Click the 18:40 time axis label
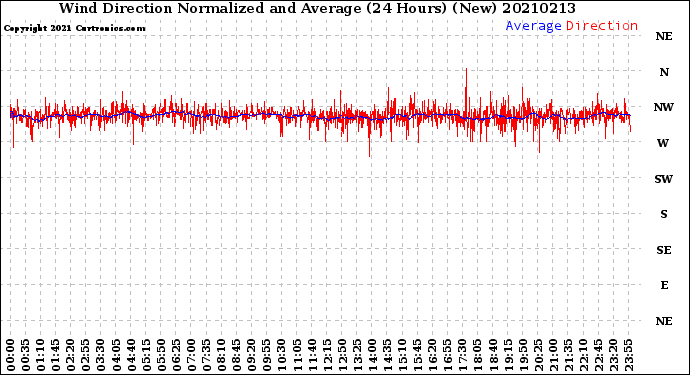Viewport: 690px width, 375px height. (x=493, y=355)
